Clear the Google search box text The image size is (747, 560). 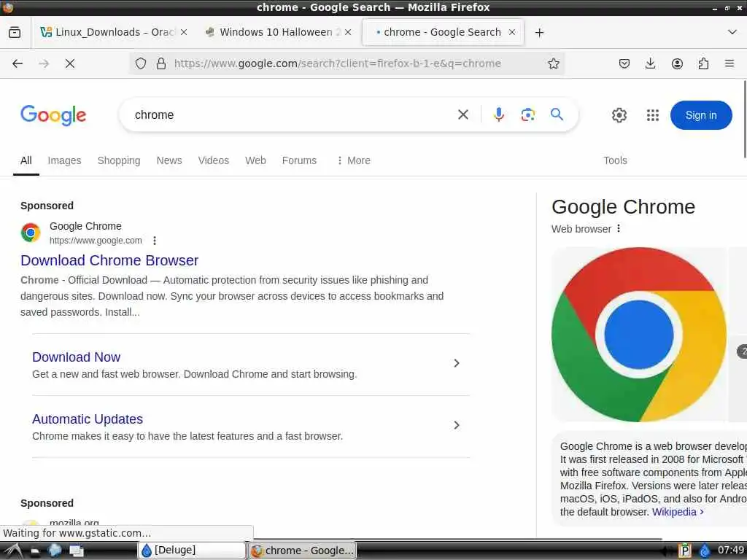(x=463, y=114)
